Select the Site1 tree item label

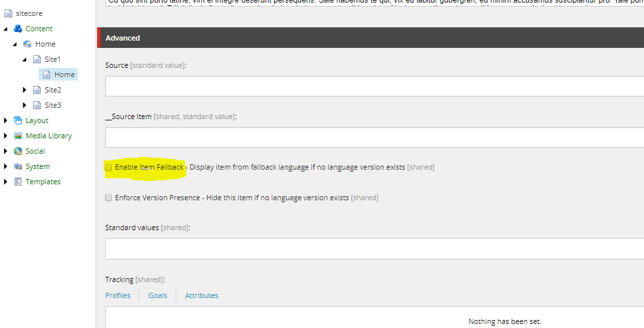53,59
